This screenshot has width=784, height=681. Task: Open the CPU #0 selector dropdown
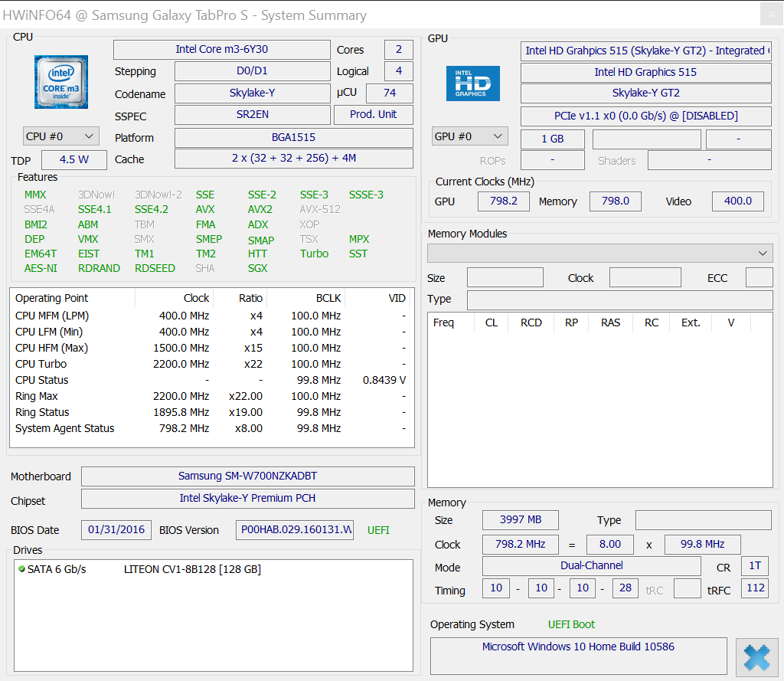(x=60, y=136)
